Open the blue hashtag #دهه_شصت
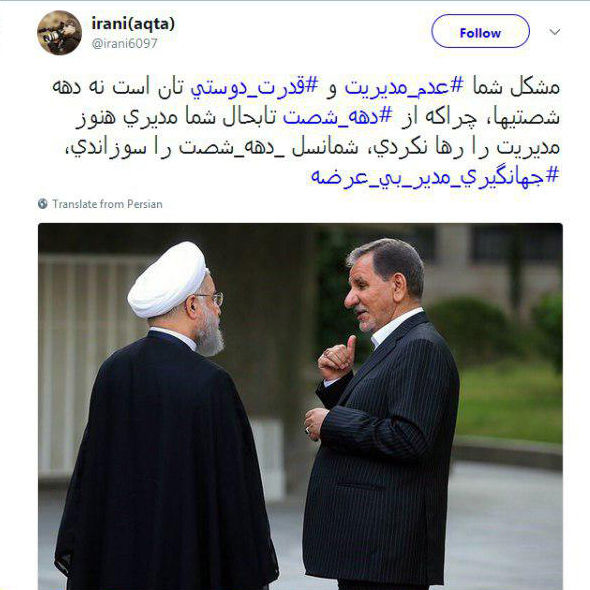 point(338,117)
